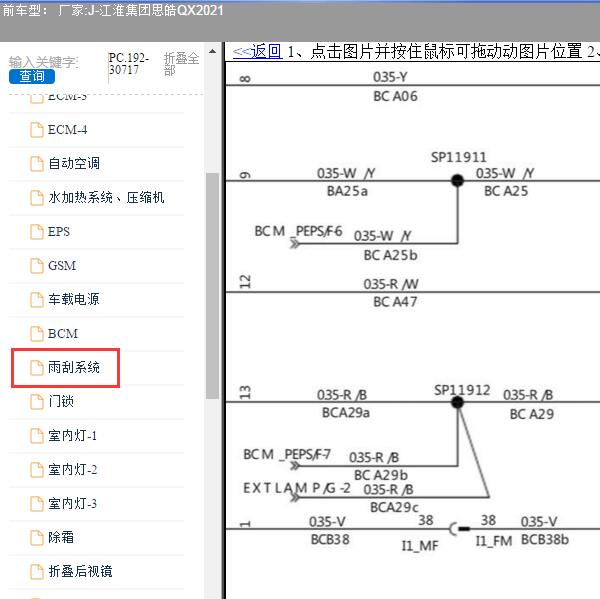600x599 pixels.
Task: Click the BCA29c wire label
Action: 394,508
